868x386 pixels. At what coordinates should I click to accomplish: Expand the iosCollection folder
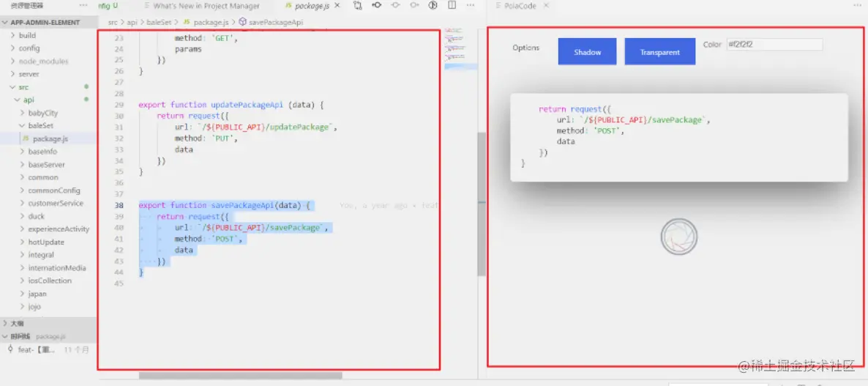pyautogui.click(x=48, y=281)
